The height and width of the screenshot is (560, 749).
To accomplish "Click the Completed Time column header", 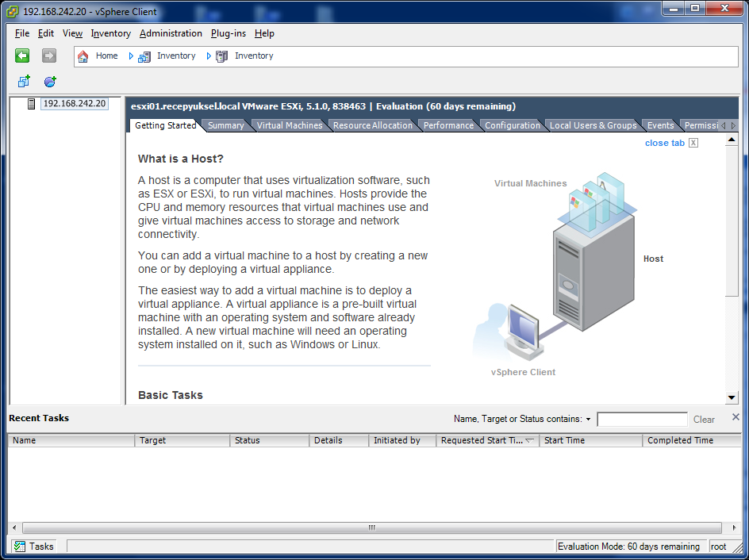I will (692, 441).
